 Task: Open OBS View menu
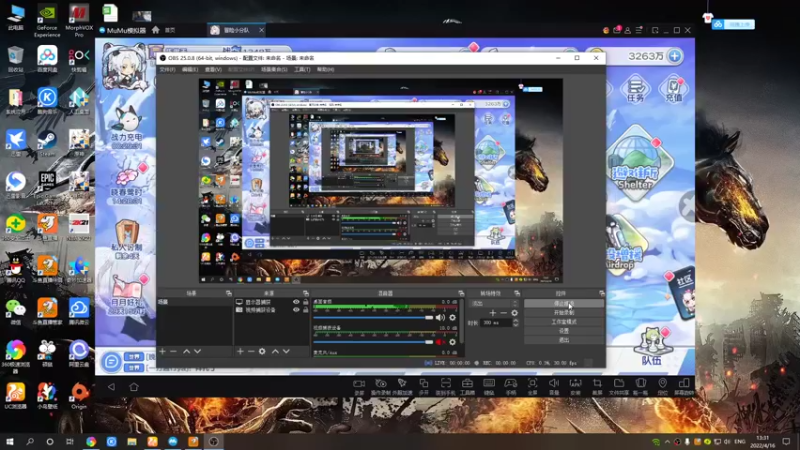point(213,69)
